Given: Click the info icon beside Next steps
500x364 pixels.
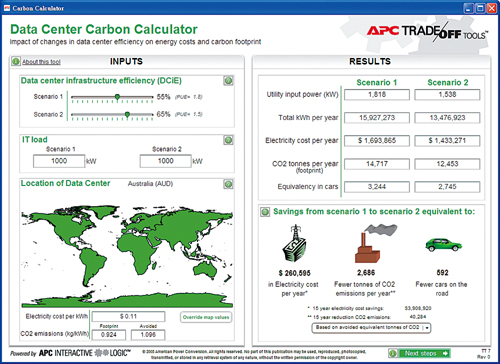Looking at the screenshot, I should [x=393, y=353].
